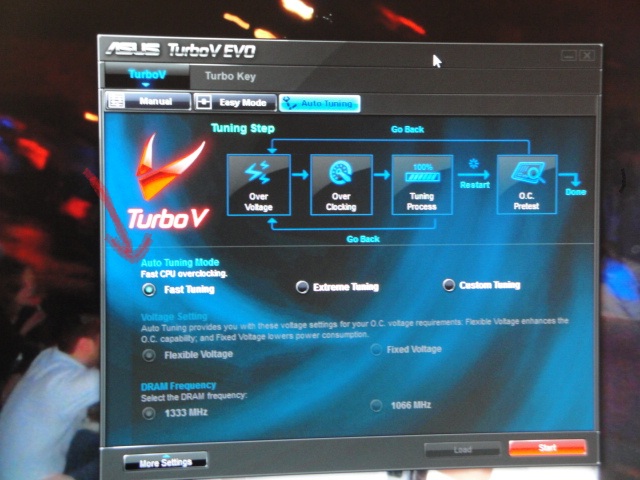The width and height of the screenshot is (640, 480).
Task: Click the Manual tab grid icon
Action: point(116,101)
